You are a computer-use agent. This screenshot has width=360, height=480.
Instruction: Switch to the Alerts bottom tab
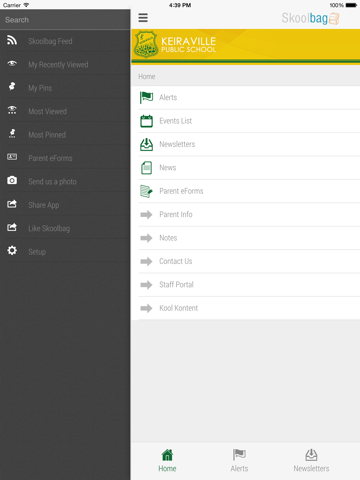[x=239, y=461]
